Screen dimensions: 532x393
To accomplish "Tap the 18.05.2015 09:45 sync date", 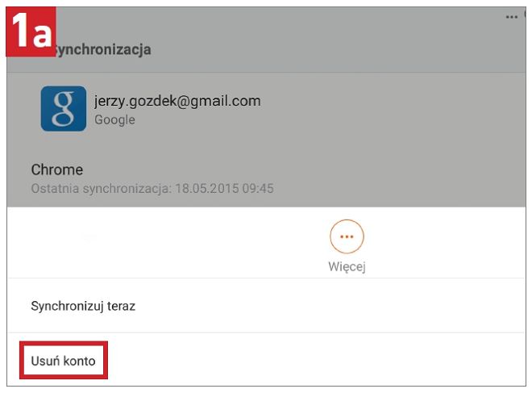I will (224, 189).
